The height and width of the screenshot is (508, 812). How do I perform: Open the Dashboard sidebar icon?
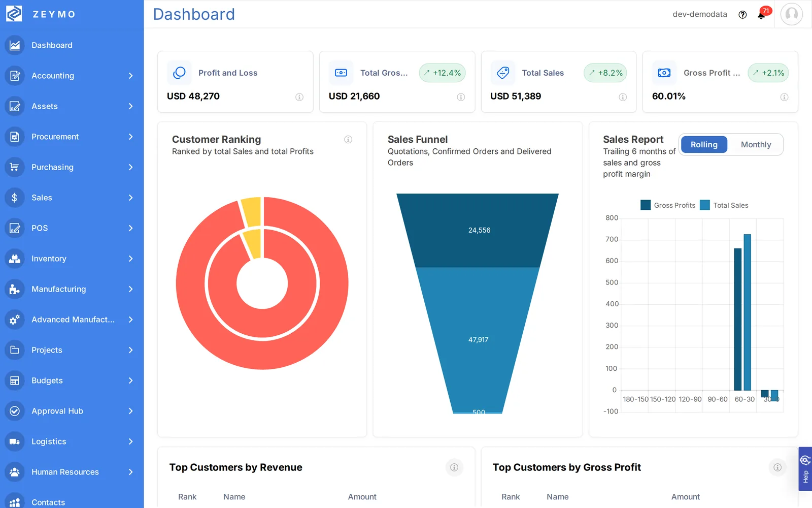click(x=15, y=45)
